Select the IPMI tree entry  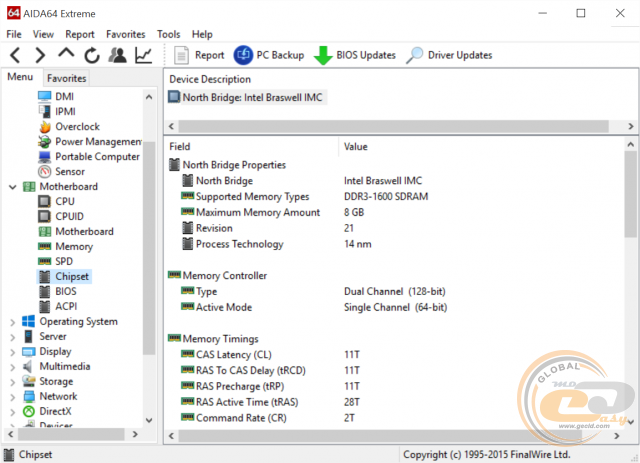tap(65, 111)
